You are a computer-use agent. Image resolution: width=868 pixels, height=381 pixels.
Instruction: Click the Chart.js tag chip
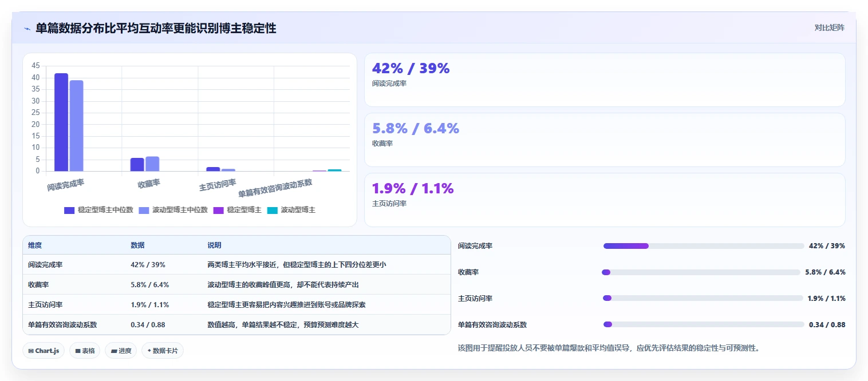[44, 351]
